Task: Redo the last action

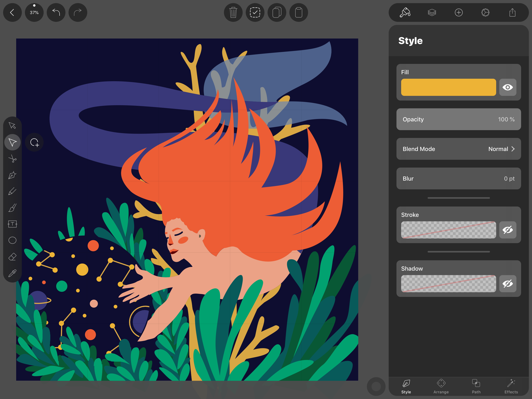Action: 78,12
